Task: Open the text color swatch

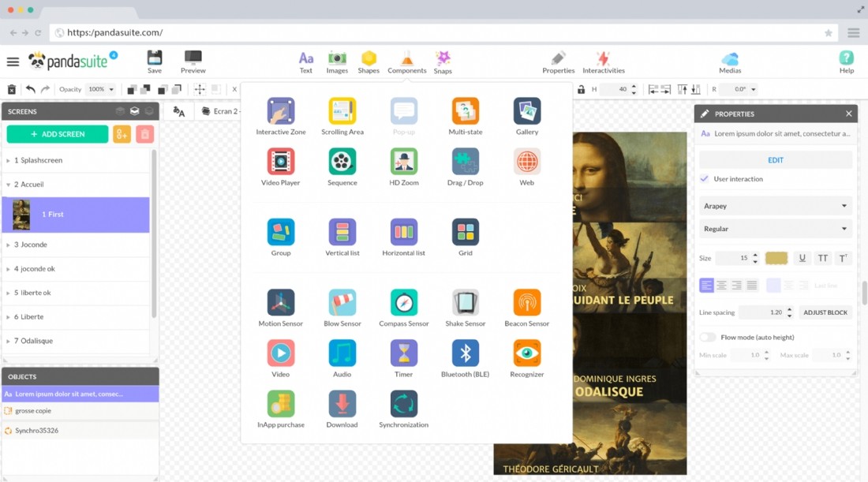Action: coord(776,258)
